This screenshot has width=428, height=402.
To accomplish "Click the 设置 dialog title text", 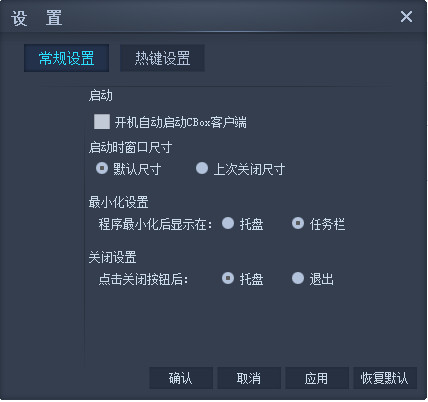I will coord(36,18).
